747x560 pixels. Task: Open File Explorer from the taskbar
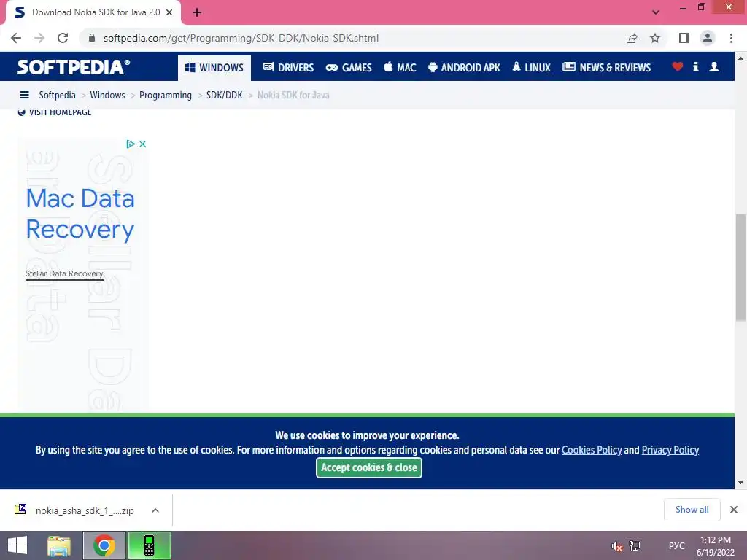point(59,545)
